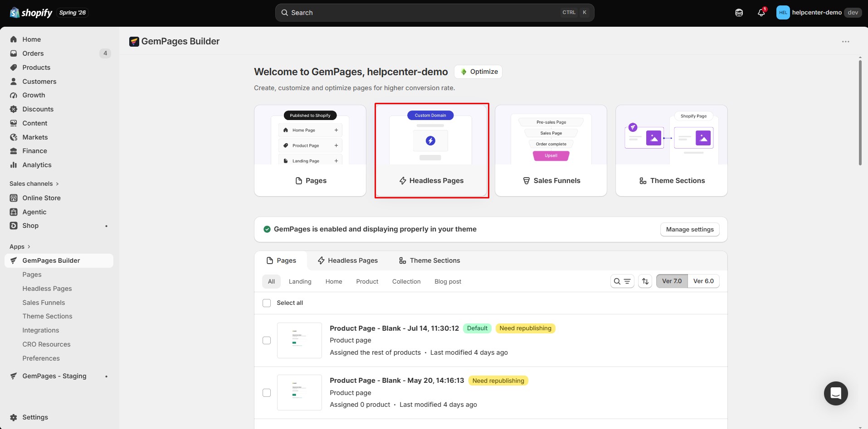
Task: Filter by Landing pages
Action: pos(300,281)
